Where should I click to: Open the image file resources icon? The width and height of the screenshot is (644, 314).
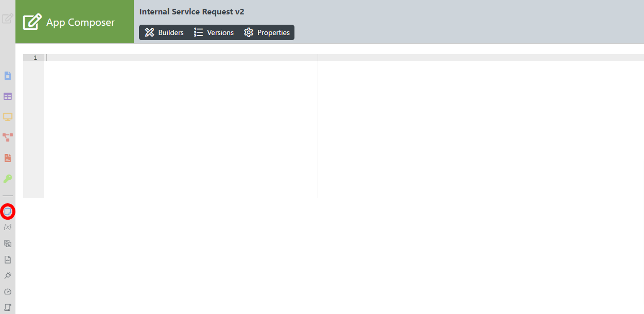tap(8, 259)
